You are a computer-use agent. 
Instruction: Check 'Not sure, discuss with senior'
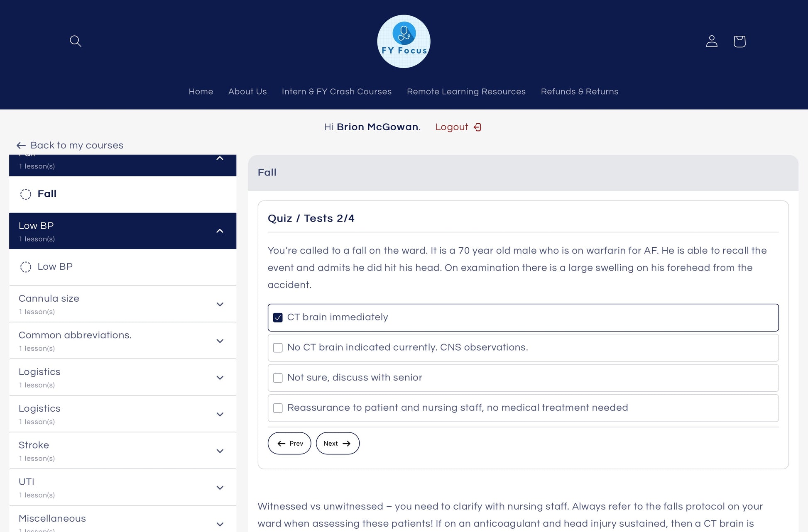tap(278, 378)
